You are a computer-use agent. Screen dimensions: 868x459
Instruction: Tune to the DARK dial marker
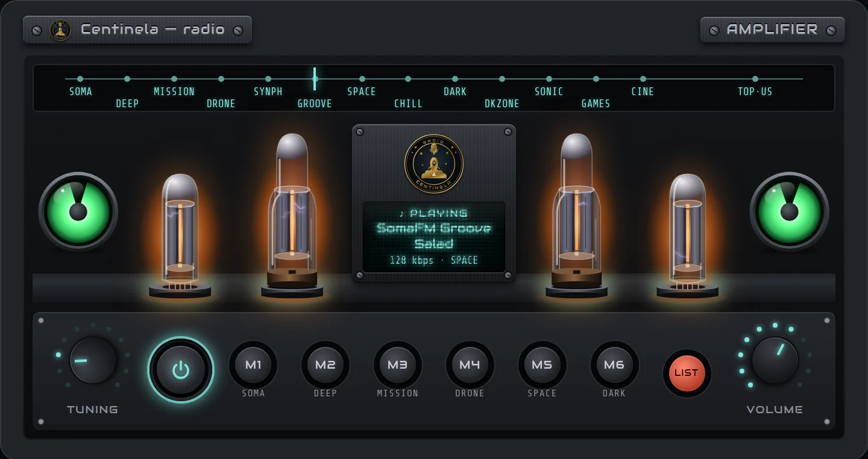pos(455,79)
